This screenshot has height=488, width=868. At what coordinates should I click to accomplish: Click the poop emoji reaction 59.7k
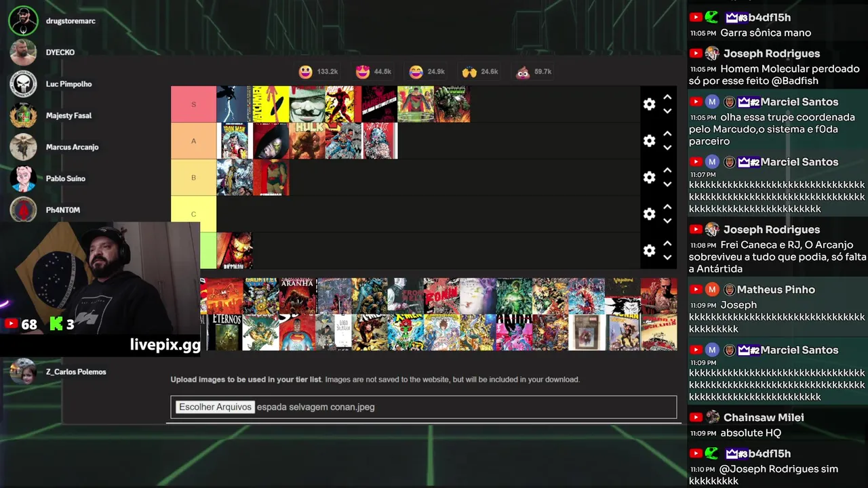pos(534,72)
